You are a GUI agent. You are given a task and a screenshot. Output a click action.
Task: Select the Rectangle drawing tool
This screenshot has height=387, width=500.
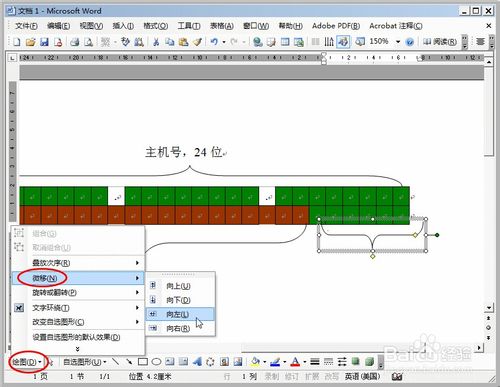[143, 362]
